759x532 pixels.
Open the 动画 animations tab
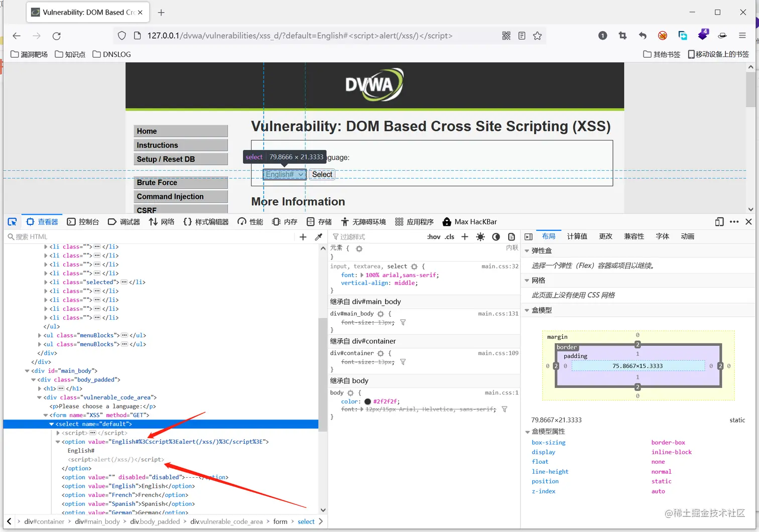(687, 236)
